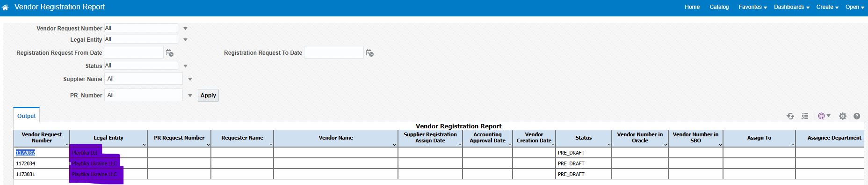
Task: Click the Registration Request From Date field
Action: click(134, 52)
